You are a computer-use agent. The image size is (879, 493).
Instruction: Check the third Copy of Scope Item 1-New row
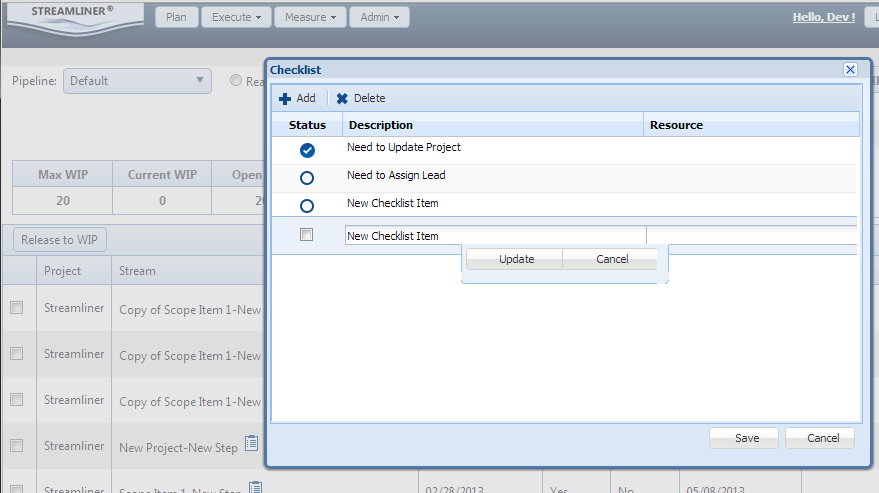17,399
